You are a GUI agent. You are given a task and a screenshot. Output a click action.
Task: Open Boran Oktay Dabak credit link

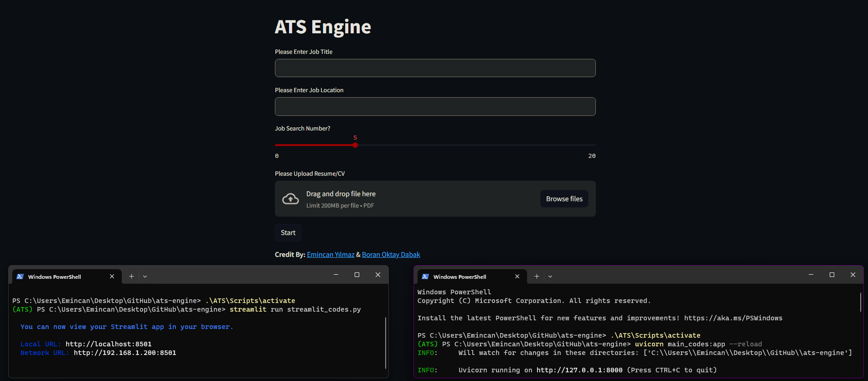pyautogui.click(x=391, y=255)
